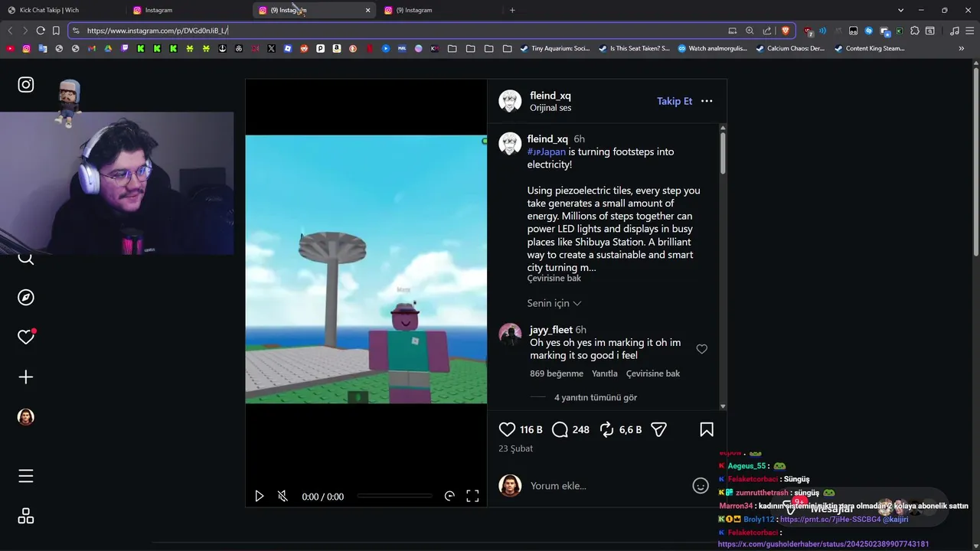The height and width of the screenshot is (551, 980).
Task: Open the media control music note icon
Action: coord(954,31)
